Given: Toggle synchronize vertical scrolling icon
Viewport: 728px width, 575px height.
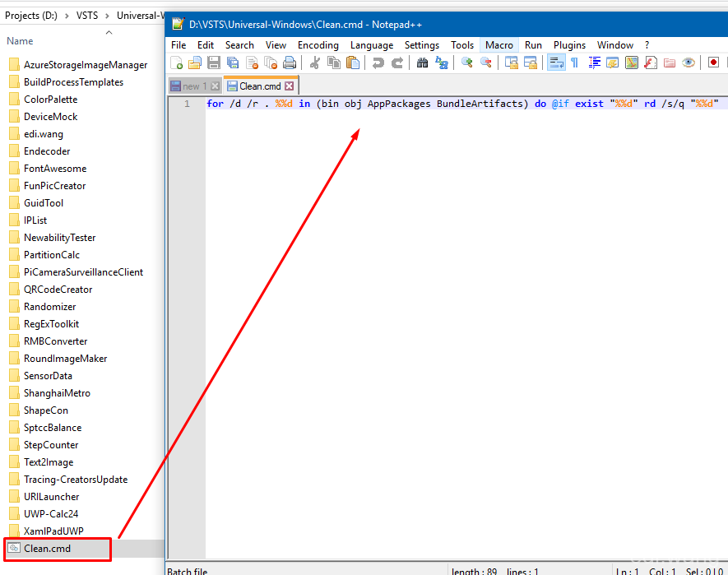Looking at the screenshot, I should (511, 63).
